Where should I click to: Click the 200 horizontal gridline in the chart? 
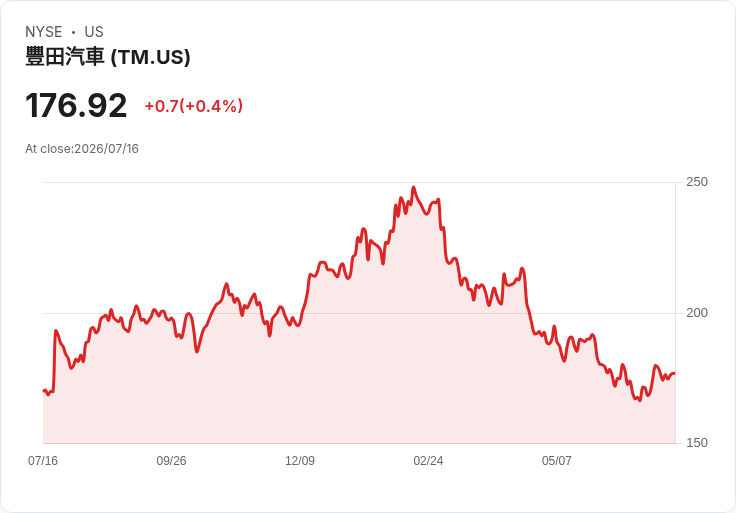pyautogui.click(x=359, y=313)
